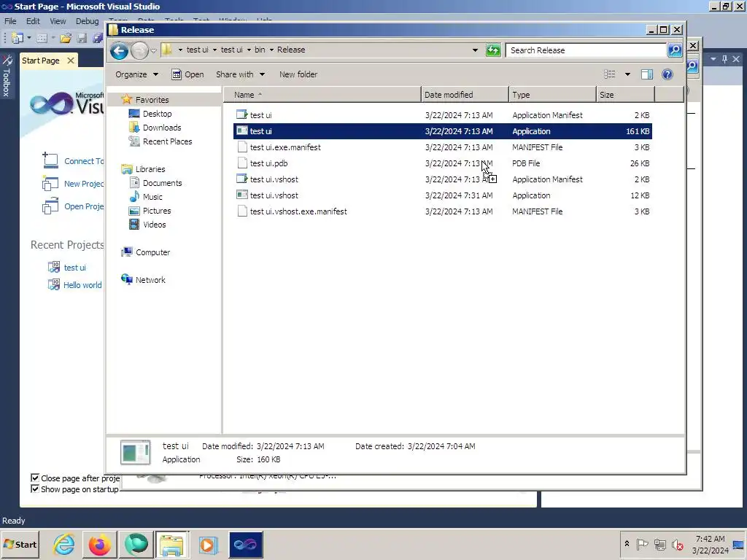
Task: Click the Open toolbar button
Action: click(x=187, y=74)
